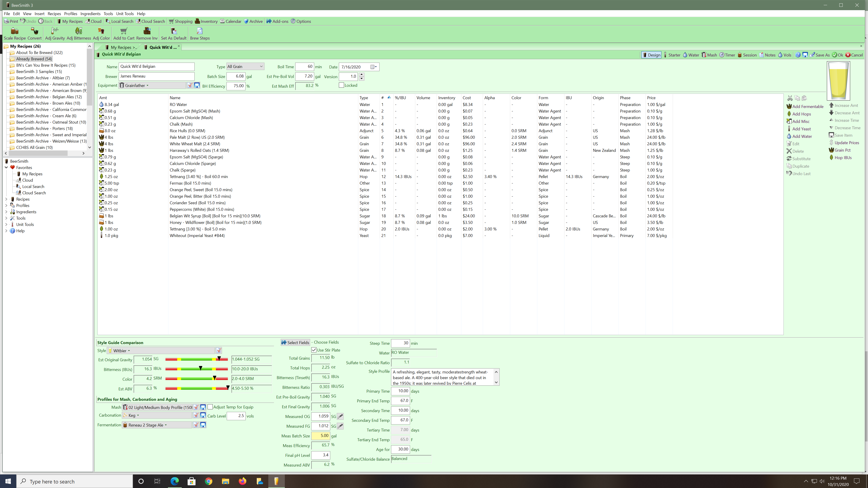Screen dimensions: 868x488
Task: Click Update Prices
Action: click(844, 143)
